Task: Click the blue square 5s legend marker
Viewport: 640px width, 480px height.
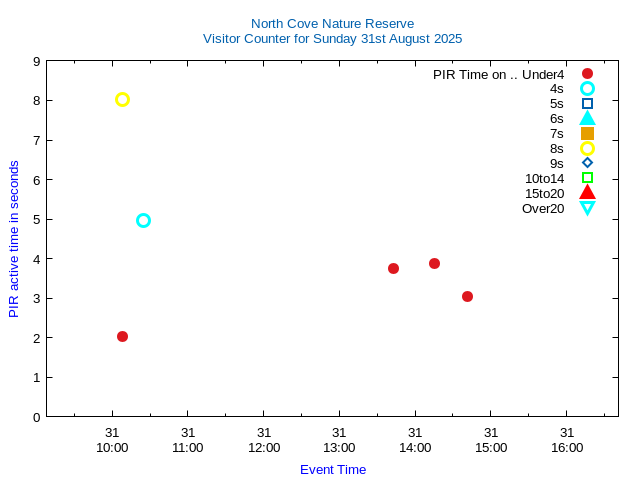Action: (587, 104)
